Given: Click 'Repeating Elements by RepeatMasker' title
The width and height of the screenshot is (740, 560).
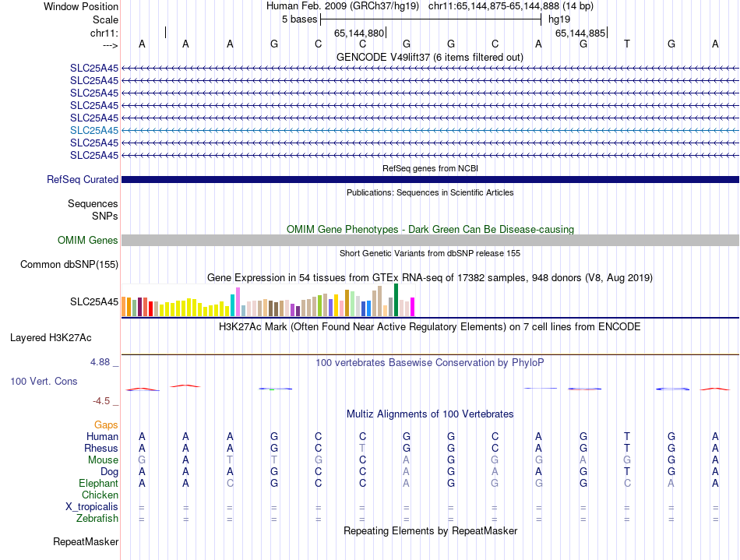Looking at the screenshot, I should (431, 530).
